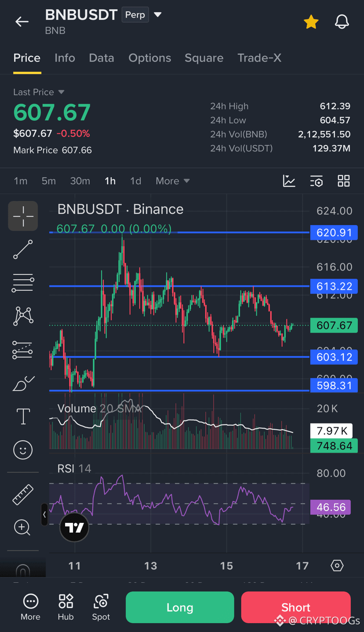Switch to the Options tab
The height and width of the screenshot is (632, 364).
[x=149, y=58]
